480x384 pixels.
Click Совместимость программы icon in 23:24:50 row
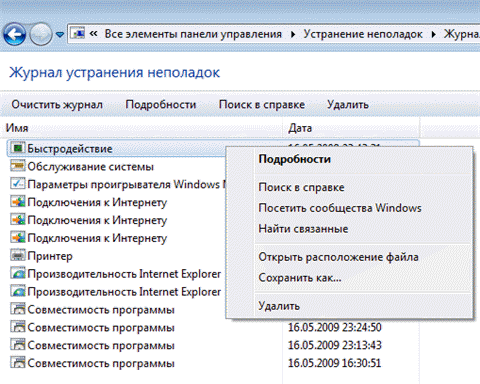pos(18,327)
